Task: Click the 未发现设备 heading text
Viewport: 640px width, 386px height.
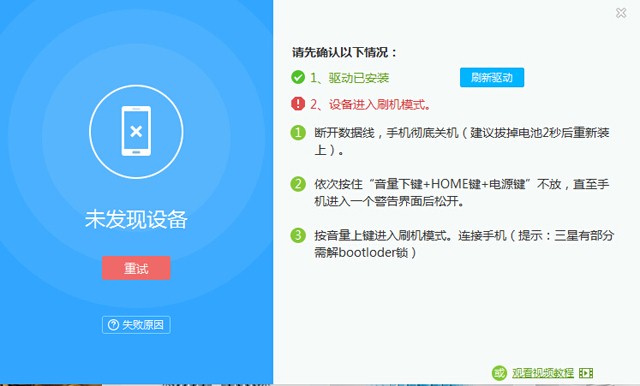Action: [136, 220]
